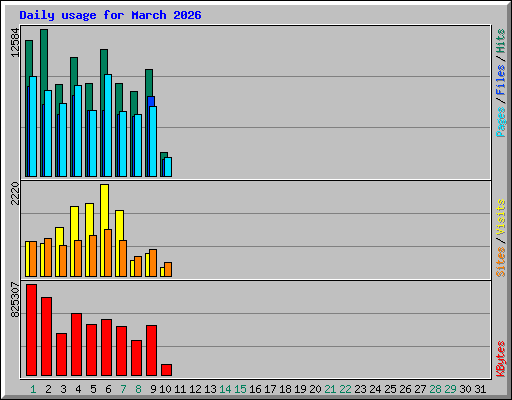The image size is (512, 400).
Task: Select the orange bar for day 10
Action: pyautogui.click(x=168, y=269)
